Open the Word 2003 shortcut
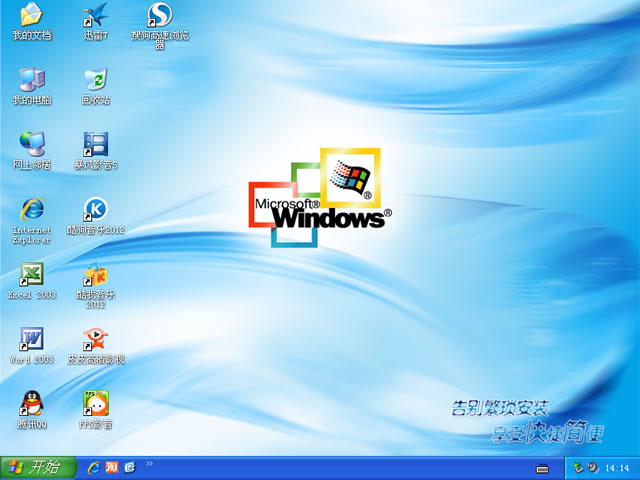Image resolution: width=640 pixels, height=480 pixels. (x=32, y=339)
